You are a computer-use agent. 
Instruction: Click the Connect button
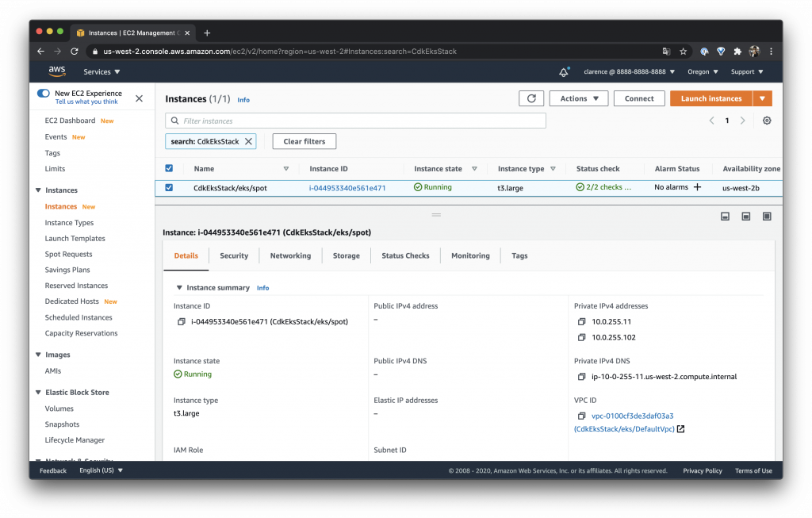[639, 98]
